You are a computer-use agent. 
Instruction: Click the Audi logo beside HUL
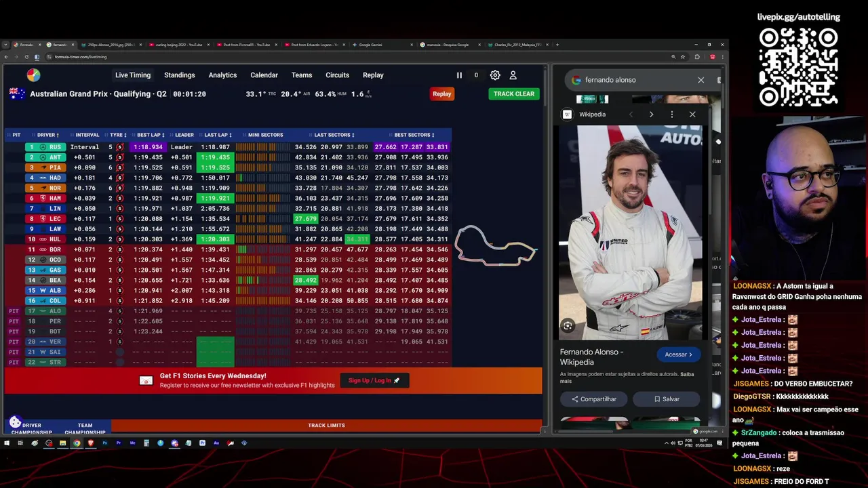point(43,239)
